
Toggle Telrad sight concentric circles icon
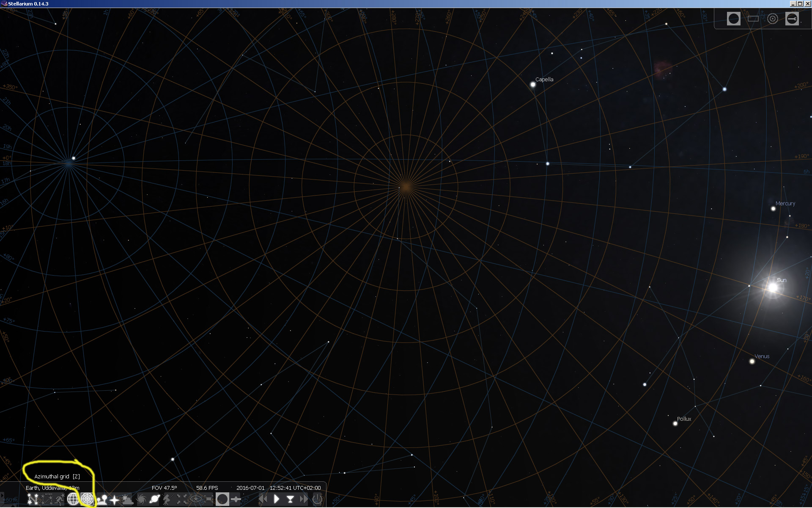click(773, 19)
